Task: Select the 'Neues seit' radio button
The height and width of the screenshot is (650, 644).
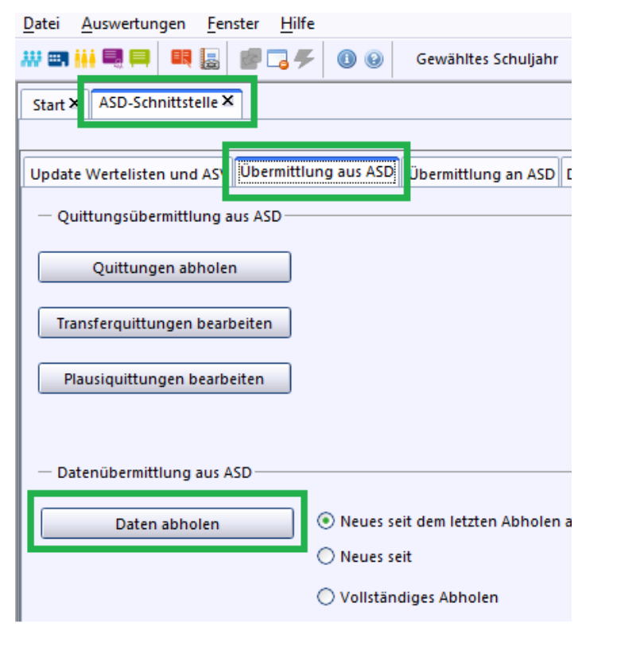Action: click(x=326, y=557)
